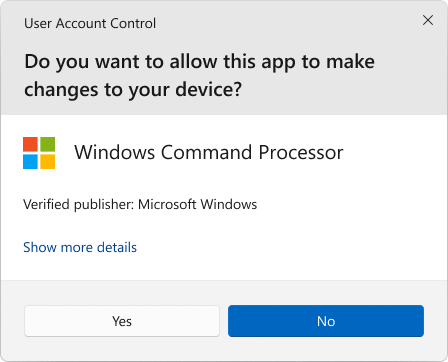This screenshot has height=362, width=448.
Task: Click the Verified publisher label text
Action: pos(79,204)
